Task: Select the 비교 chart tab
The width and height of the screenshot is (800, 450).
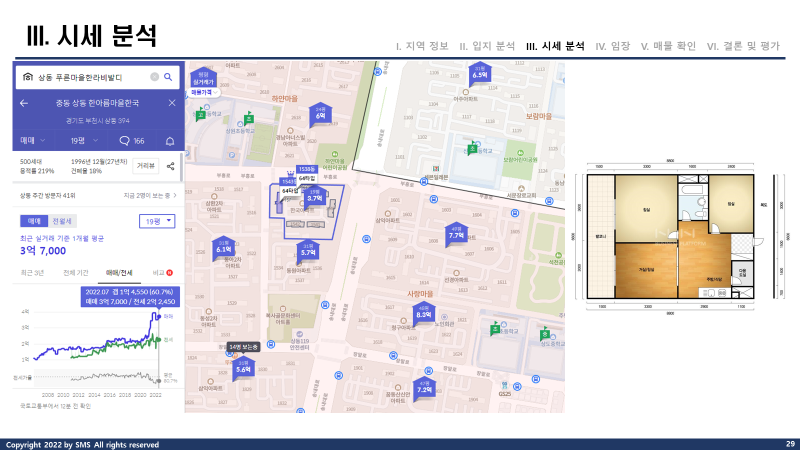Action: pyautogui.click(x=162, y=273)
